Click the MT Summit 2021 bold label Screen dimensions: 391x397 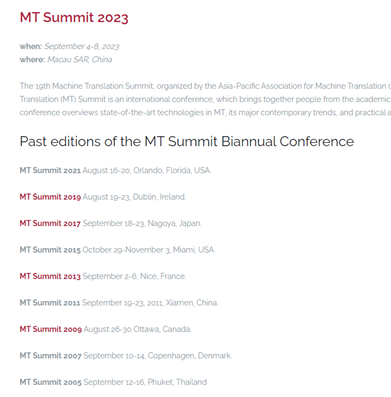click(x=50, y=170)
